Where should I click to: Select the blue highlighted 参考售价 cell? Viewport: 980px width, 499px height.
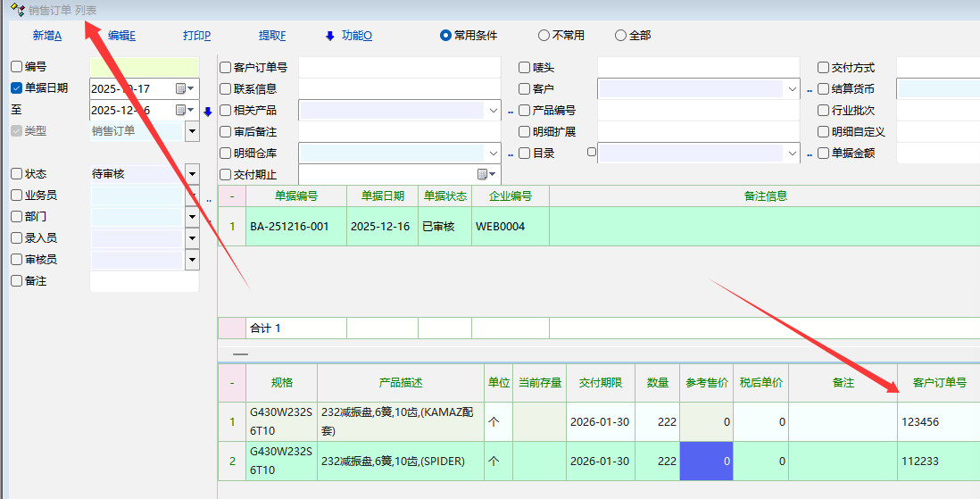706,462
